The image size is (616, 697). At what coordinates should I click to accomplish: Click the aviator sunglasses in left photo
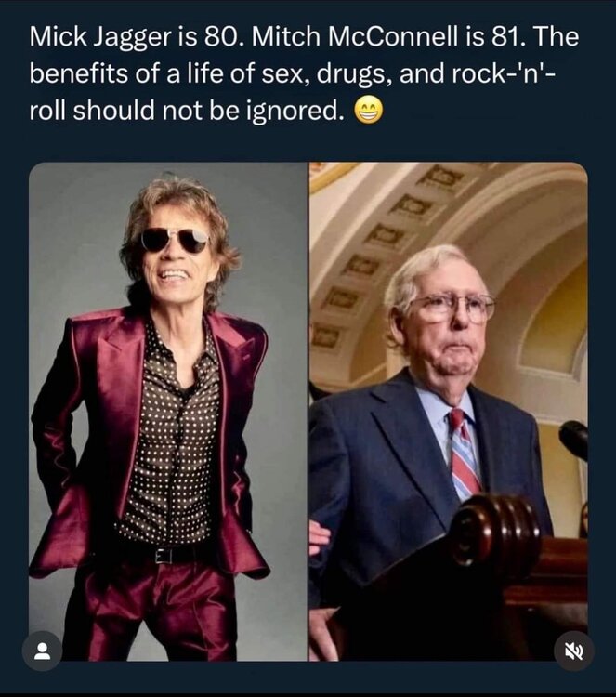(174, 240)
